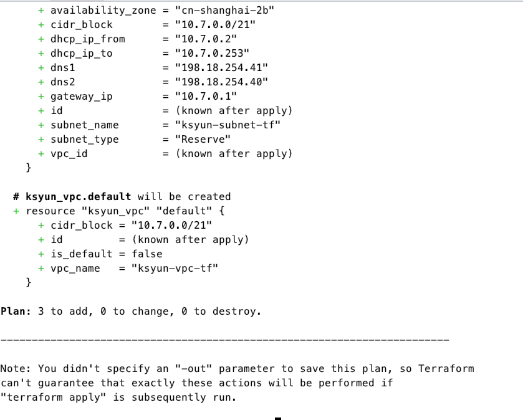523x420 pixels.
Task: Click the "ksyun-subnet-tf" subnet name
Action: [228, 125]
